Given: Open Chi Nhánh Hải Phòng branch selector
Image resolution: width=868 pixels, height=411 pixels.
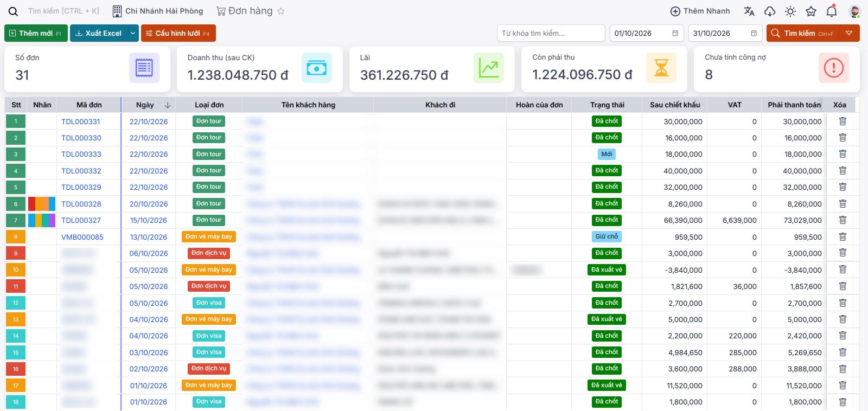Looking at the screenshot, I should (158, 11).
